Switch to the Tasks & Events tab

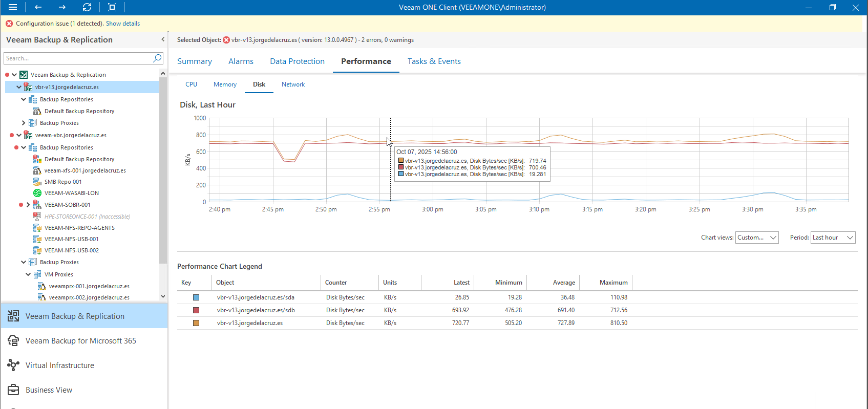coord(434,61)
